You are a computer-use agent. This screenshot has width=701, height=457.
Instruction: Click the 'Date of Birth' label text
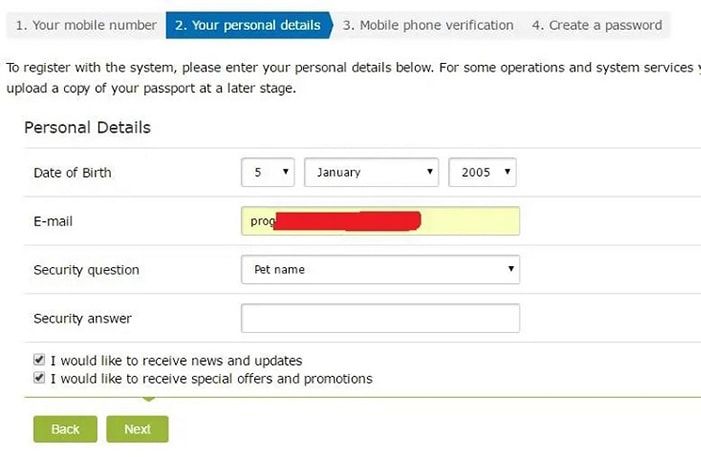pyautogui.click(x=72, y=173)
